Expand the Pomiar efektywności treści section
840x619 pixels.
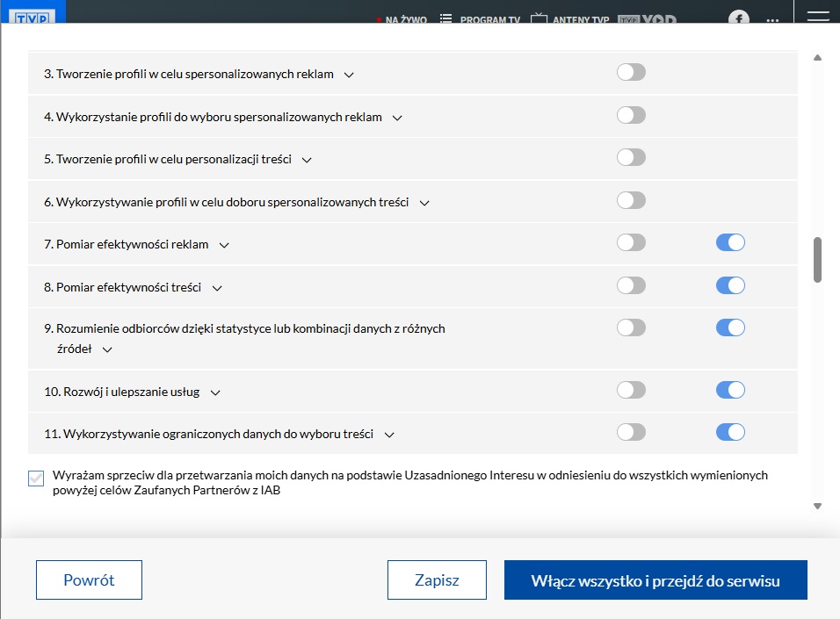click(x=217, y=288)
